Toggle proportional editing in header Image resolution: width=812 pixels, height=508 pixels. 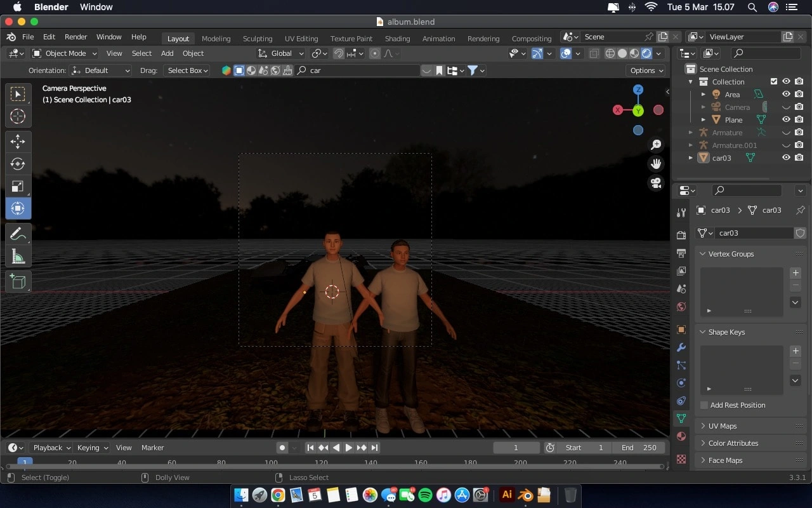coord(375,53)
